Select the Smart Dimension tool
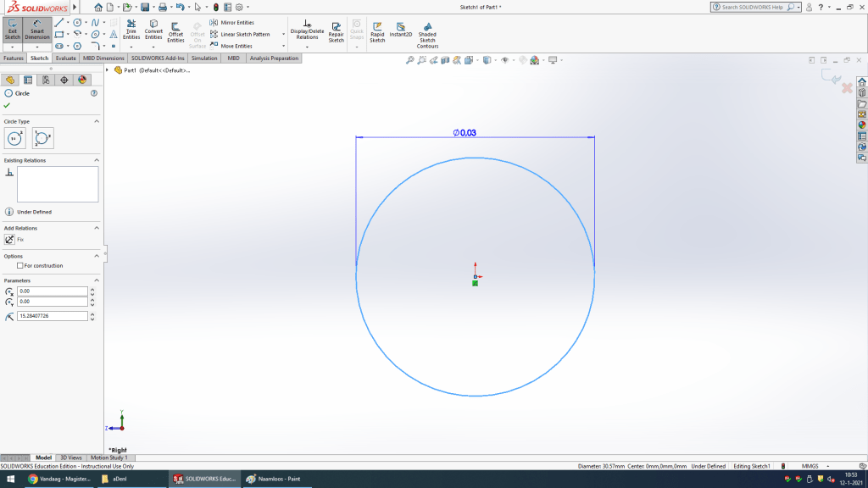The width and height of the screenshot is (868, 488). (37, 30)
